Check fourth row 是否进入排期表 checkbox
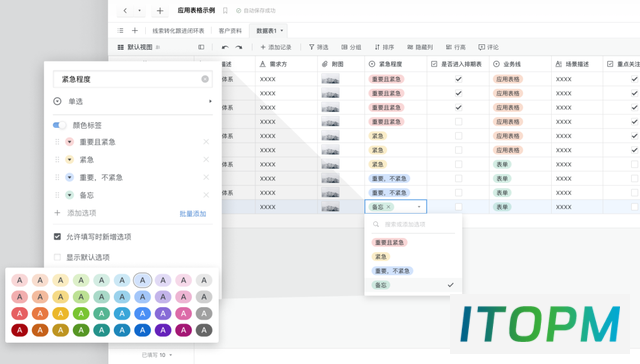640x364 pixels. (458, 122)
